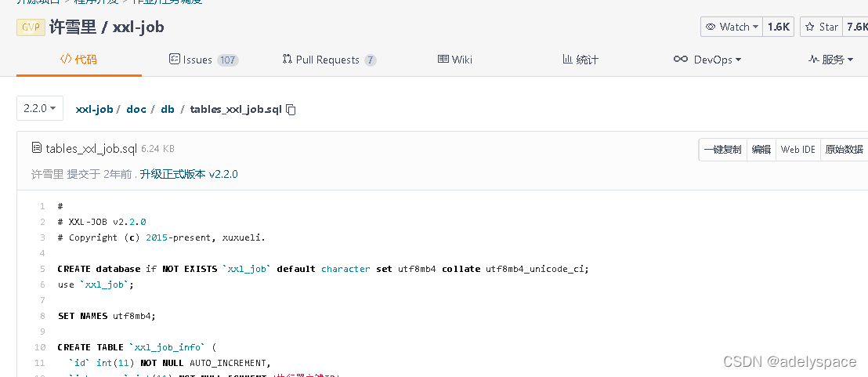
Task: Click the CREATE TABLE `xxl_job_info` line
Action: click(x=137, y=347)
